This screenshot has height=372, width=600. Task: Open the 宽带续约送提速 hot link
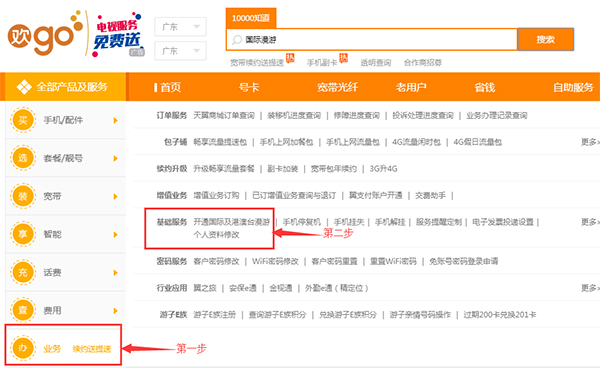point(257,62)
